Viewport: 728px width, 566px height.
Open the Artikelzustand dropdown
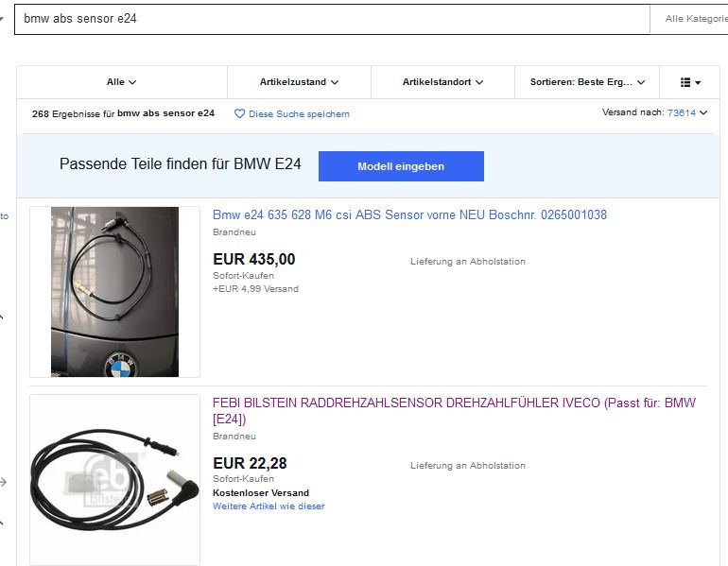(x=299, y=82)
